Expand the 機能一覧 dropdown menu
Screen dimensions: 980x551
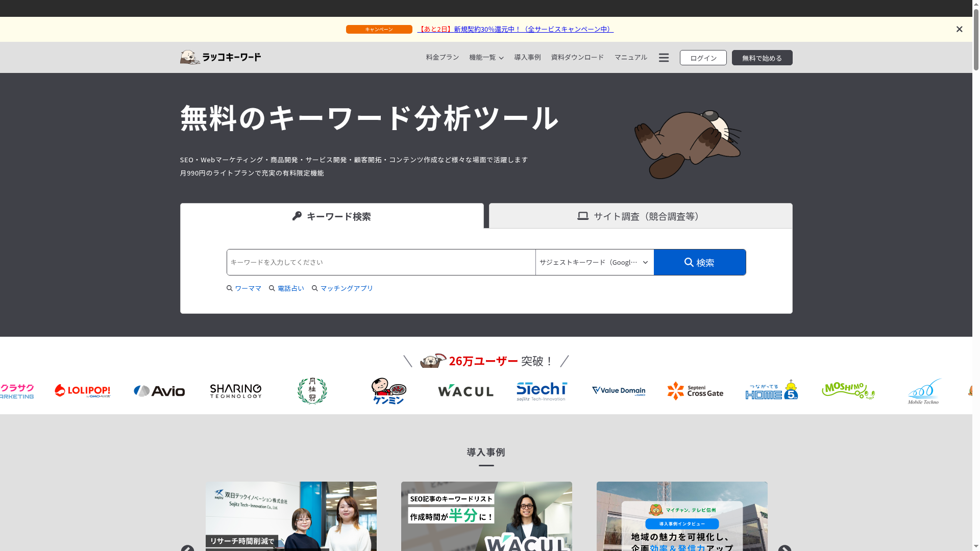(x=486, y=57)
